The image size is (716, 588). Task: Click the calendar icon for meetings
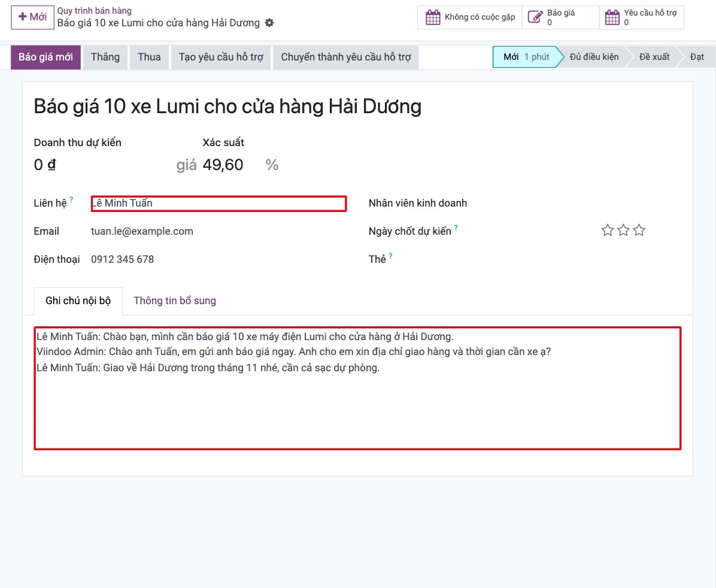click(x=433, y=17)
